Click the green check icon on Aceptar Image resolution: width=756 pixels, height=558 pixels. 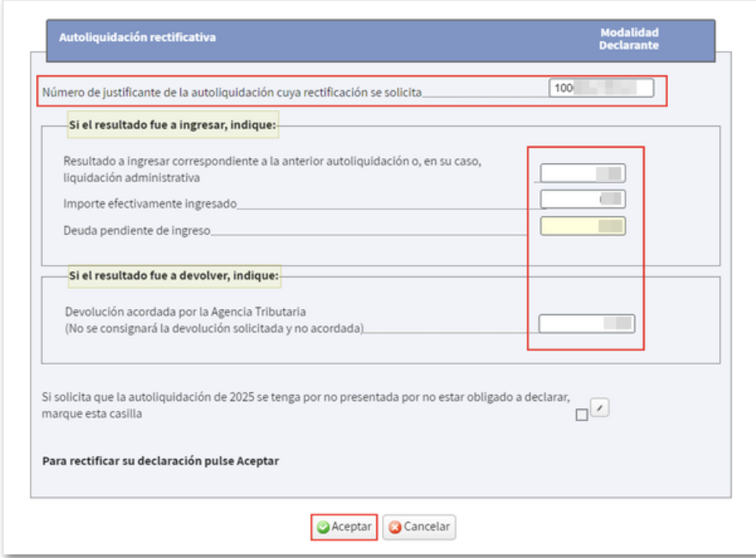pyautogui.click(x=323, y=527)
